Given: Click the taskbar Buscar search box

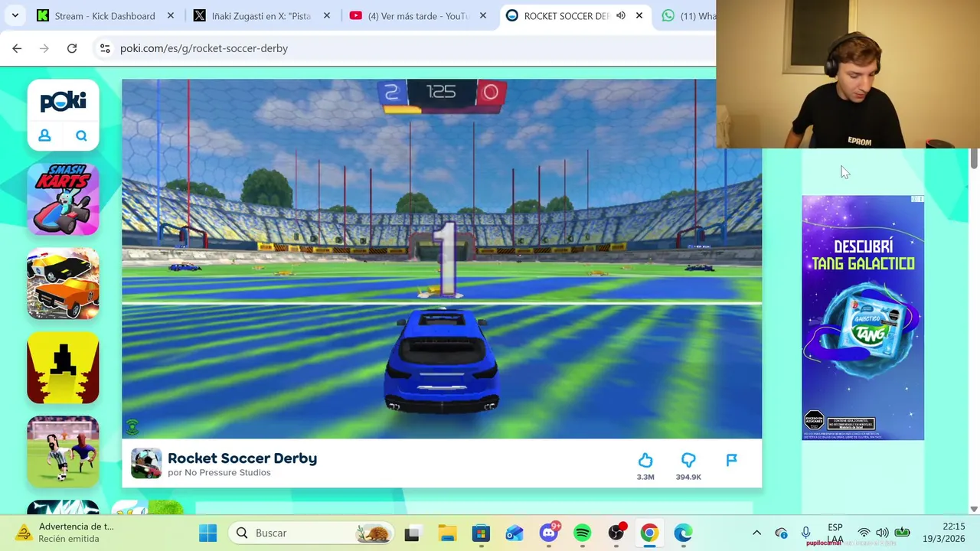Looking at the screenshot, I should pos(312,533).
